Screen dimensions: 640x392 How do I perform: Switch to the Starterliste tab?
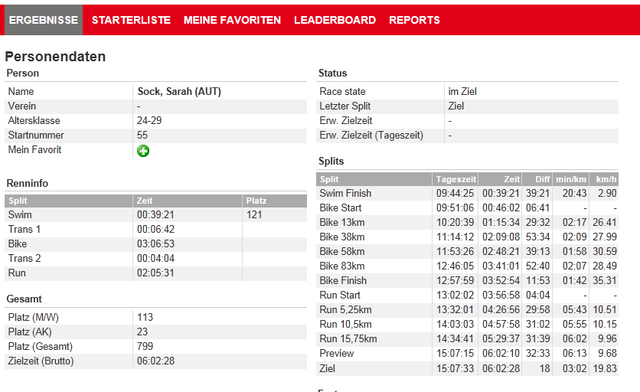[131, 20]
